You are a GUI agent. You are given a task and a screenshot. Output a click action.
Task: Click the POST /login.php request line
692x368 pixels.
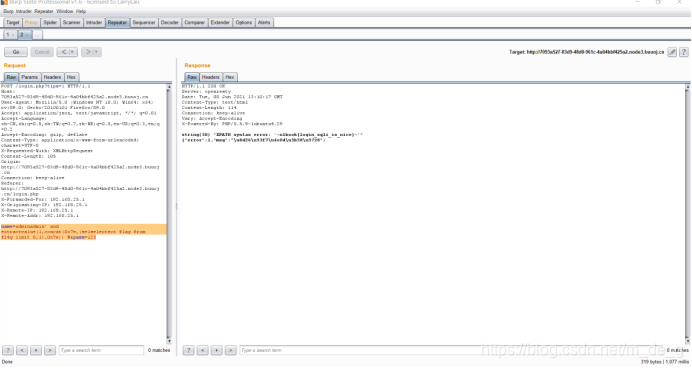click(45, 86)
